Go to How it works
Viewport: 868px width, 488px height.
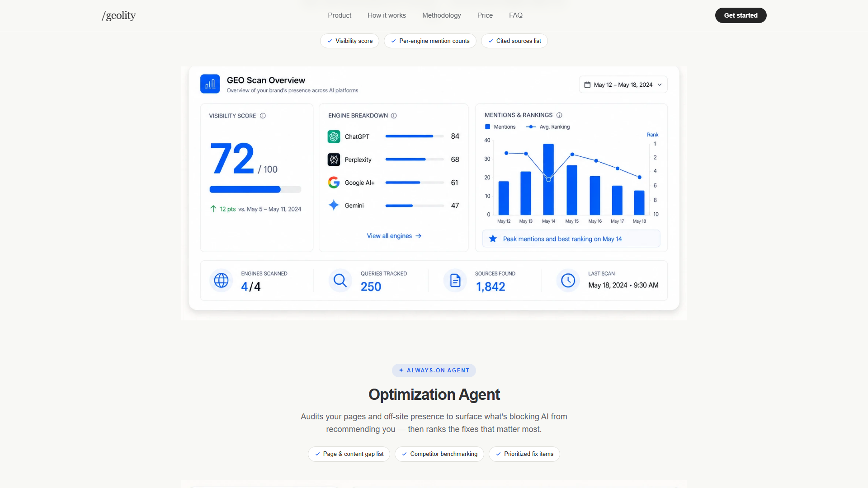click(387, 15)
